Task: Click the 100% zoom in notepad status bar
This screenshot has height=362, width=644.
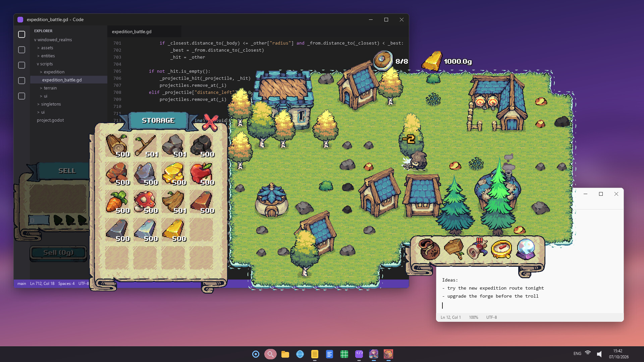Action: point(474,317)
